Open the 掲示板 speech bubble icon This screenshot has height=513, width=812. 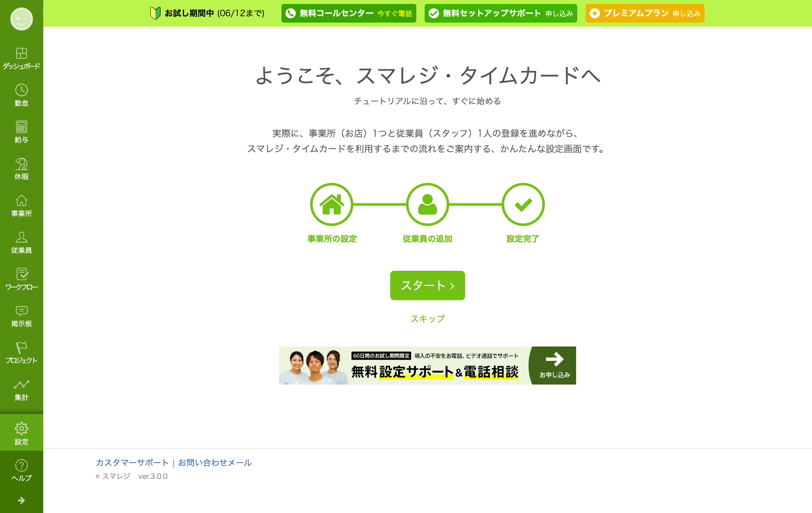coord(21,311)
